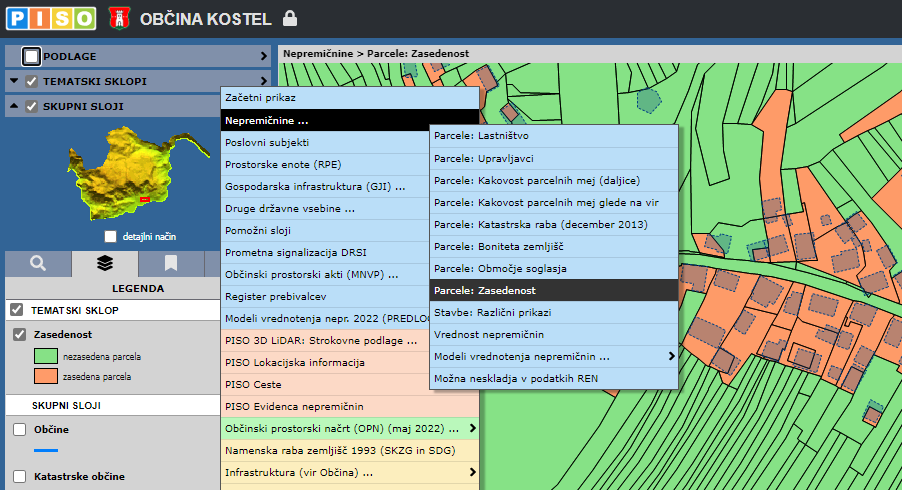
Task: Open the search magnifier tab
Action: tap(38, 264)
